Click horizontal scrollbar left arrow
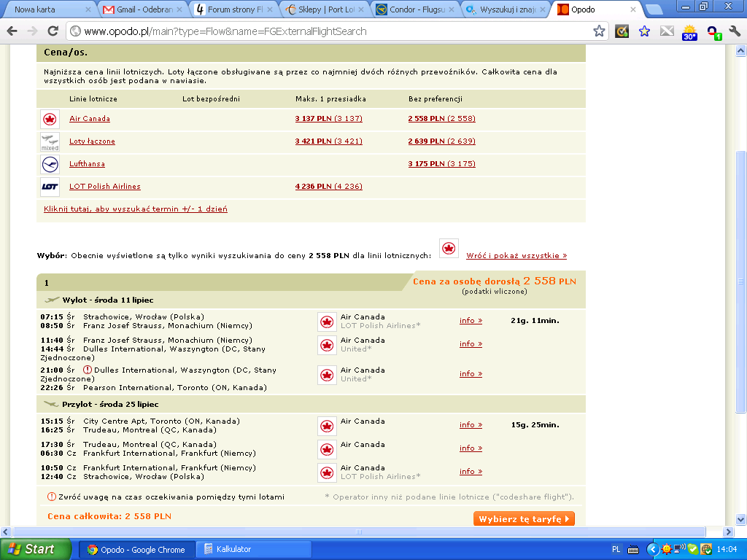Viewport: 747px width, 560px height. [x=5, y=532]
